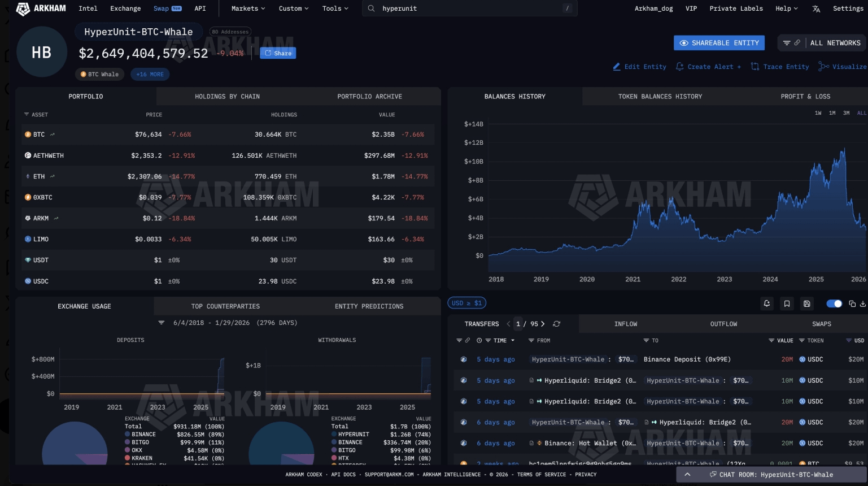Viewport: 868px width, 486px height.
Task: Open the Help dropdown menu
Action: click(787, 8)
